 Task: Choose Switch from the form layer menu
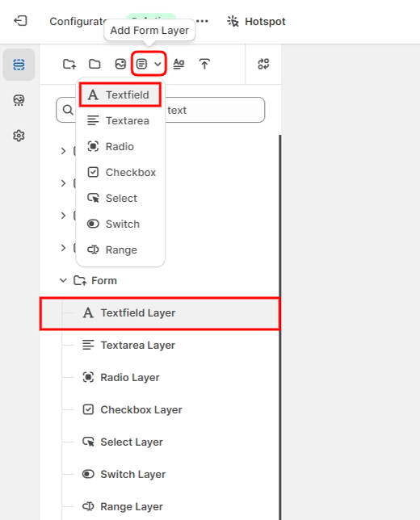coord(120,224)
